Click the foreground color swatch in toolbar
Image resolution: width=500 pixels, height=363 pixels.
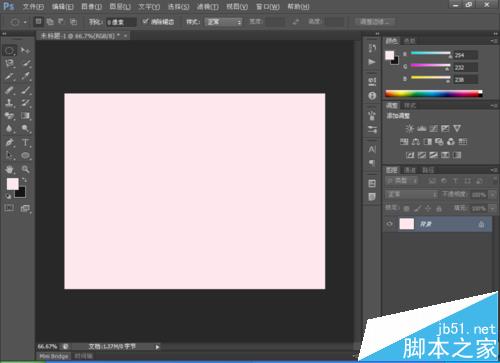(x=13, y=184)
